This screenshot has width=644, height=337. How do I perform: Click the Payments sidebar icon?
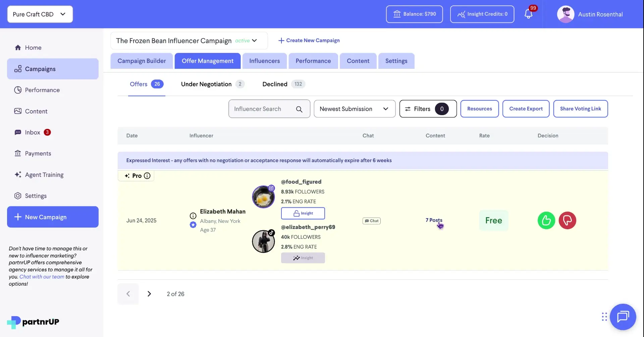pyautogui.click(x=18, y=153)
